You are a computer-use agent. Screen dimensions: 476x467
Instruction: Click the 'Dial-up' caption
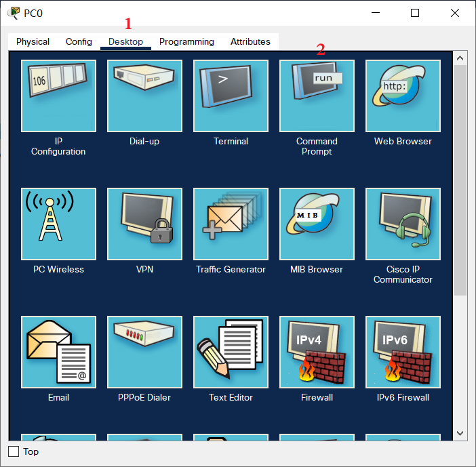(x=144, y=141)
